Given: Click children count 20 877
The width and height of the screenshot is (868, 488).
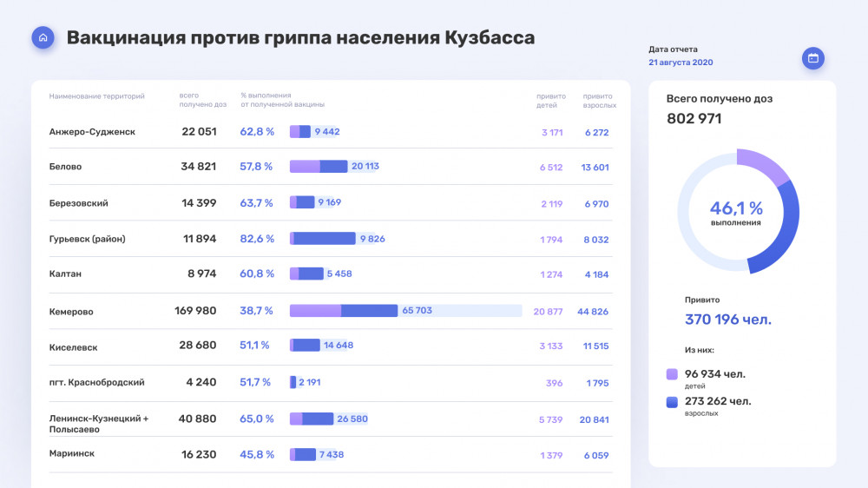Looking at the screenshot, I should (548, 312).
